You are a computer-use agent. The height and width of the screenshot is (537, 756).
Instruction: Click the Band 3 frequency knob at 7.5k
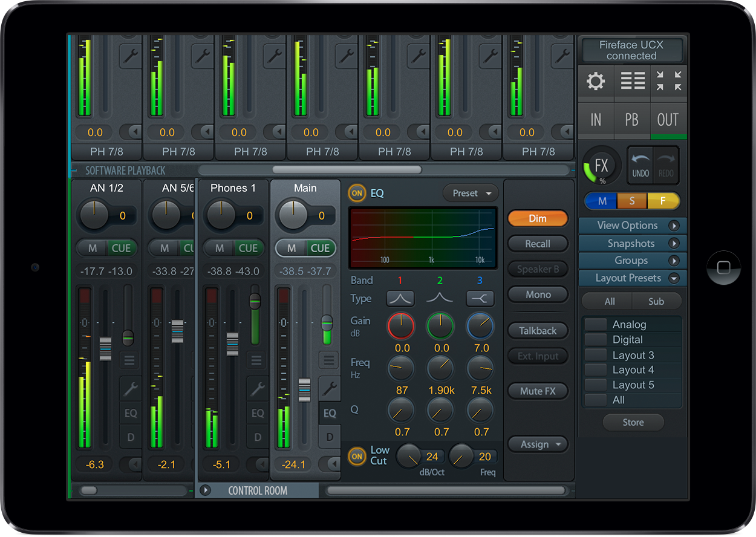480,368
